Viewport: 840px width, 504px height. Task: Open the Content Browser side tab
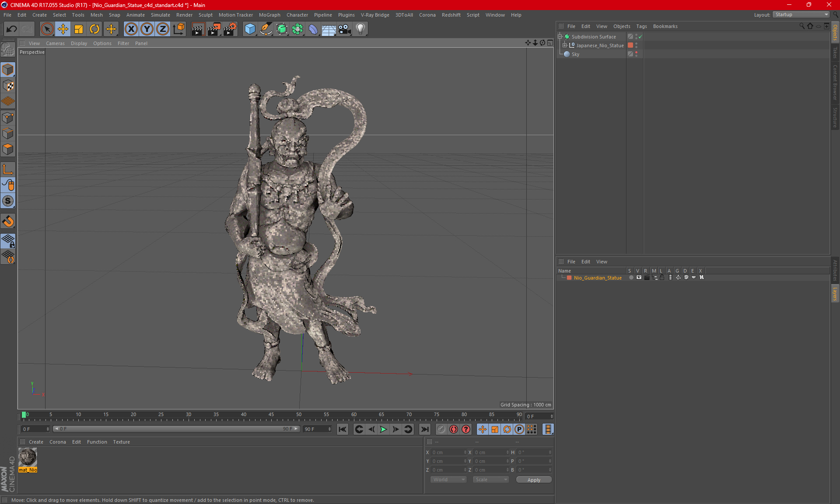click(835, 82)
